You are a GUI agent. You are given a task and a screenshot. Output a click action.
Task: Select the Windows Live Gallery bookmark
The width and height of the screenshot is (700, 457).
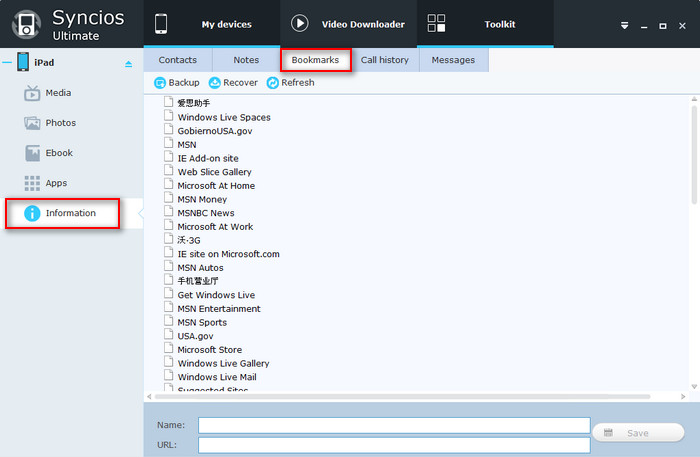point(223,363)
